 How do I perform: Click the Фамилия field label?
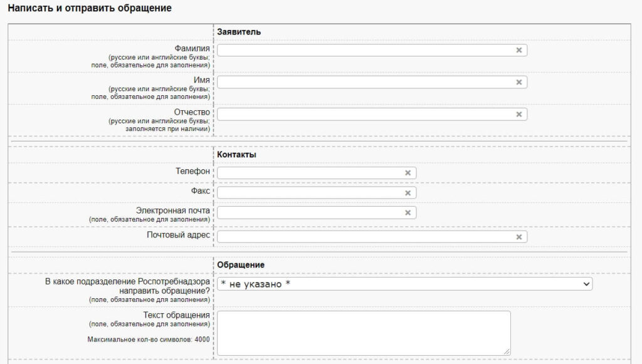(x=192, y=48)
